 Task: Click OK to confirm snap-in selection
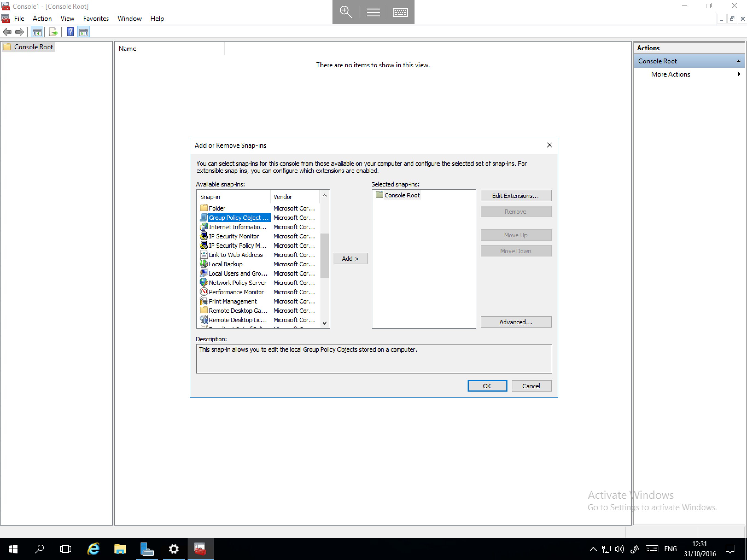click(x=487, y=385)
